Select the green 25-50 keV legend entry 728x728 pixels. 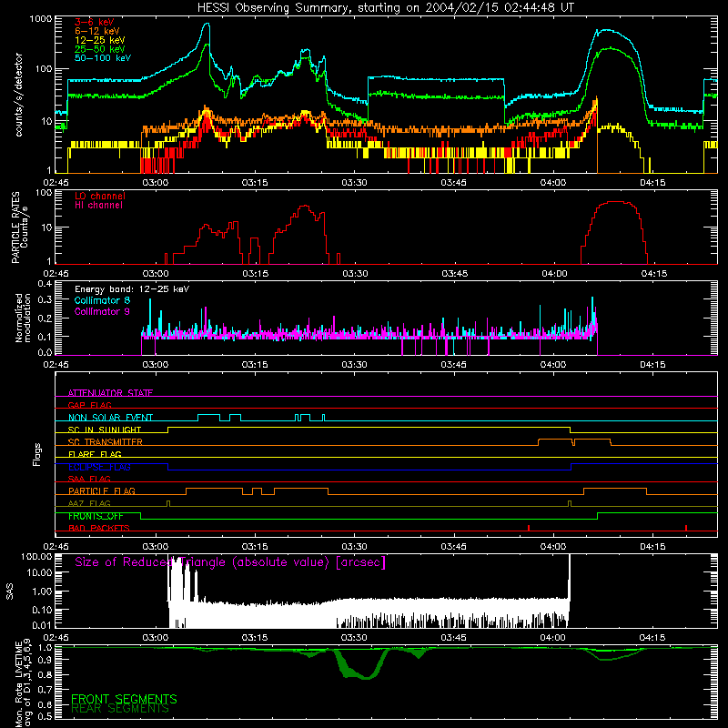tap(100, 49)
